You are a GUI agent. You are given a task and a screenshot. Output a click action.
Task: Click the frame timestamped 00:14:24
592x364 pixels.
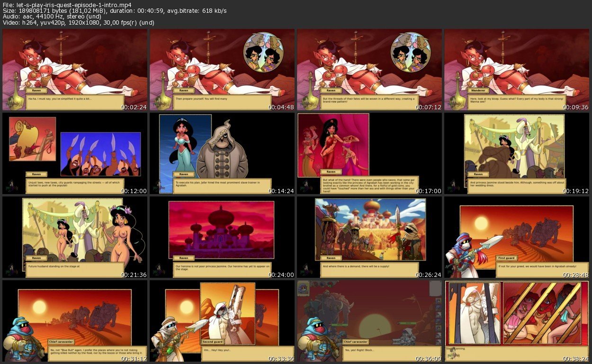click(222, 154)
